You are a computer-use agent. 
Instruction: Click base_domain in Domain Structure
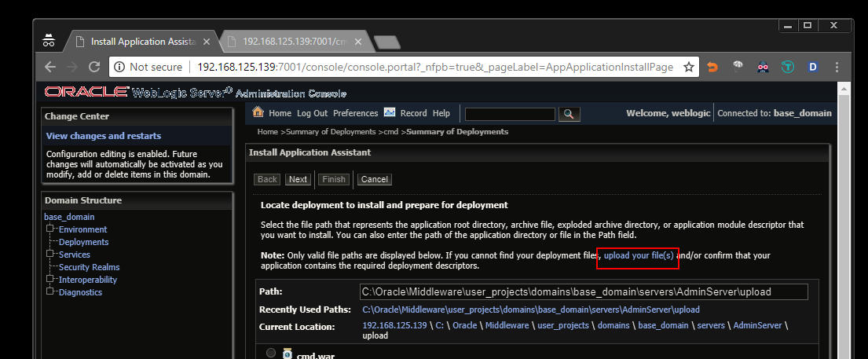point(69,217)
